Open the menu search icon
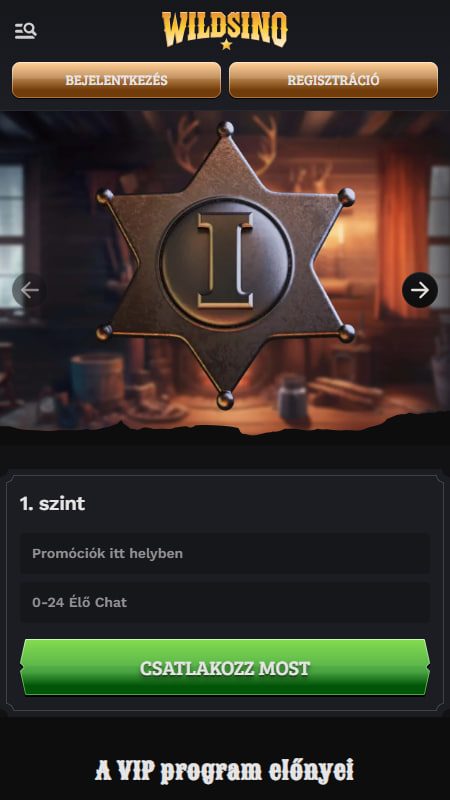 pyautogui.click(x=26, y=31)
